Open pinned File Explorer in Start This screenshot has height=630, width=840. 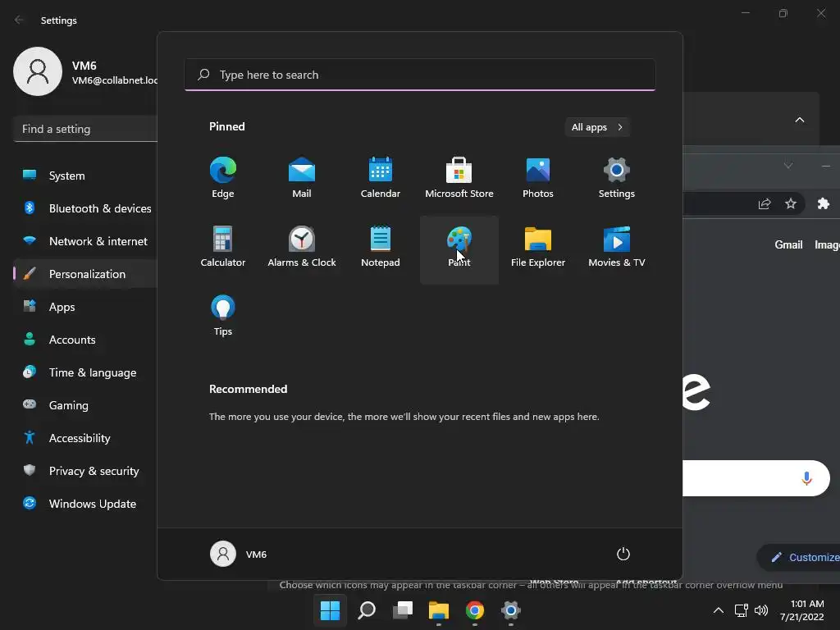[x=538, y=248]
